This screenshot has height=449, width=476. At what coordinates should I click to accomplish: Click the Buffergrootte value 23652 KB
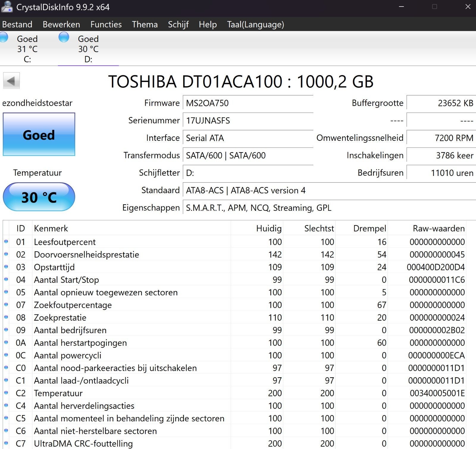pos(441,103)
